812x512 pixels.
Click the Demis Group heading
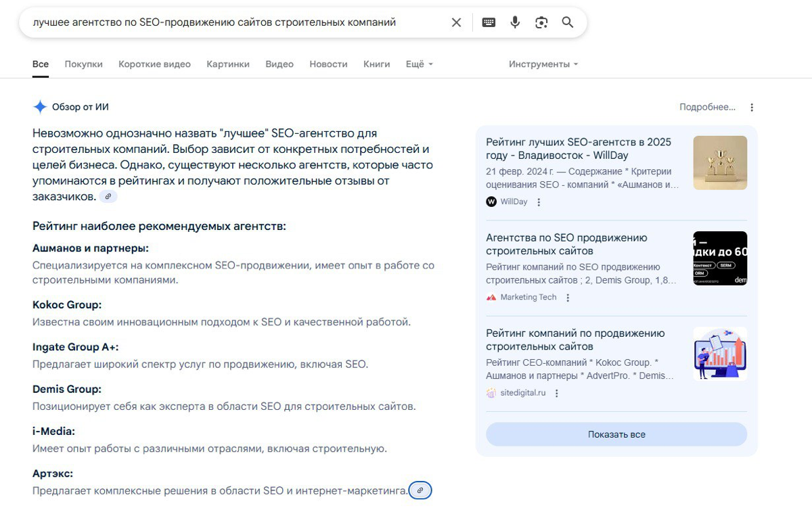pyautogui.click(x=67, y=389)
